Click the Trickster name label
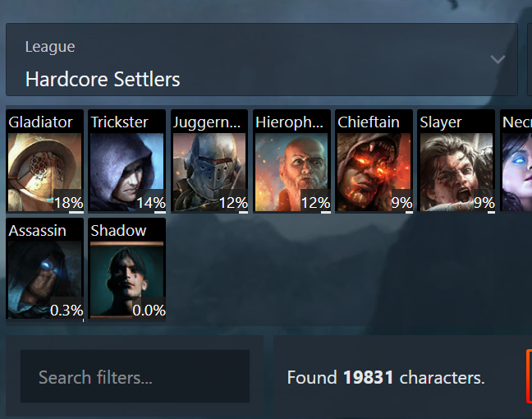The image size is (532, 419). point(119,122)
